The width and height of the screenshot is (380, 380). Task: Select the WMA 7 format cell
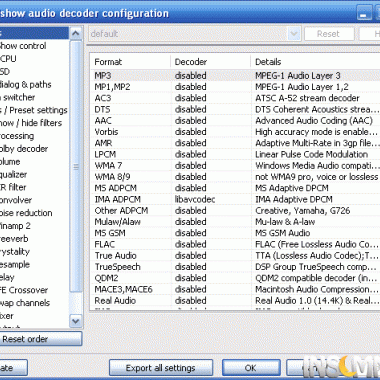108,166
